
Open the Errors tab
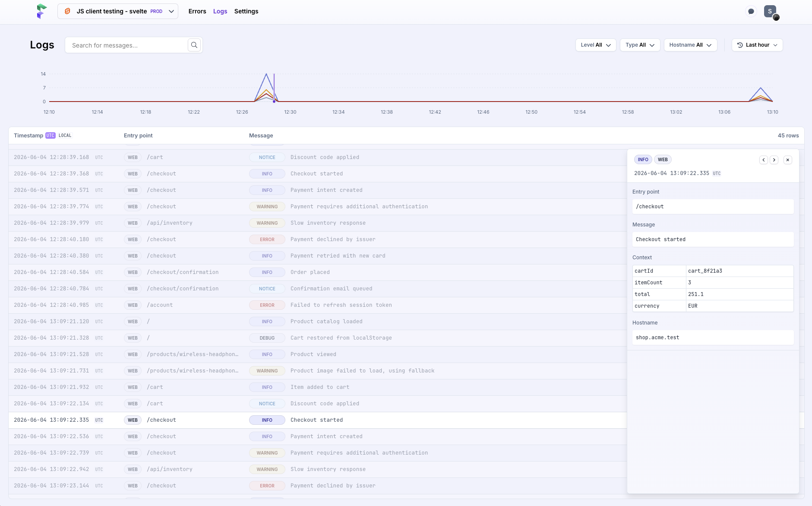197,11
